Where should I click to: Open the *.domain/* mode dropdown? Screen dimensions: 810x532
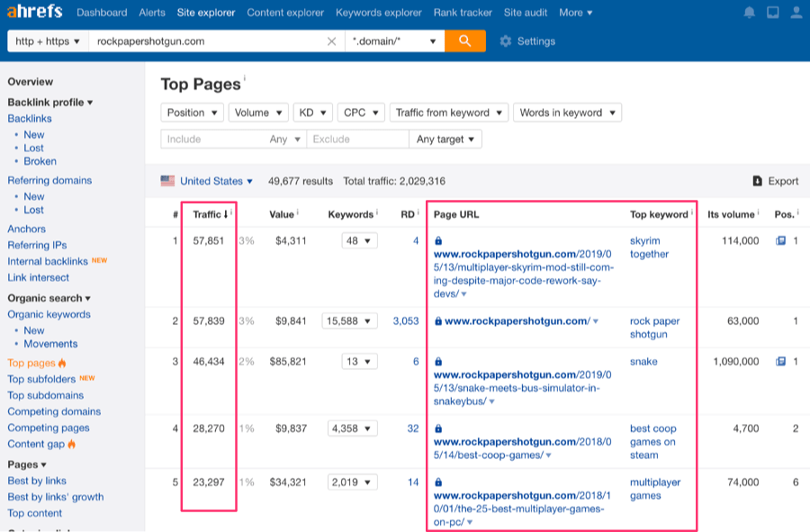coord(394,41)
